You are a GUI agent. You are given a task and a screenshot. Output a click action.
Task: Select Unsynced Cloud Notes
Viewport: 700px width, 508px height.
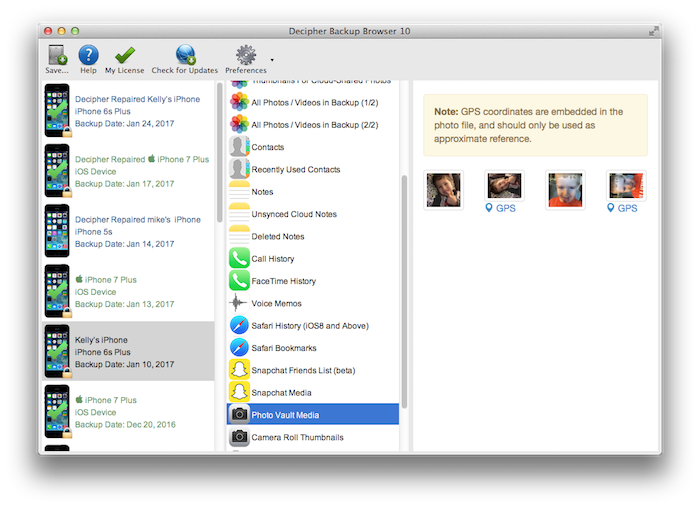(x=294, y=214)
